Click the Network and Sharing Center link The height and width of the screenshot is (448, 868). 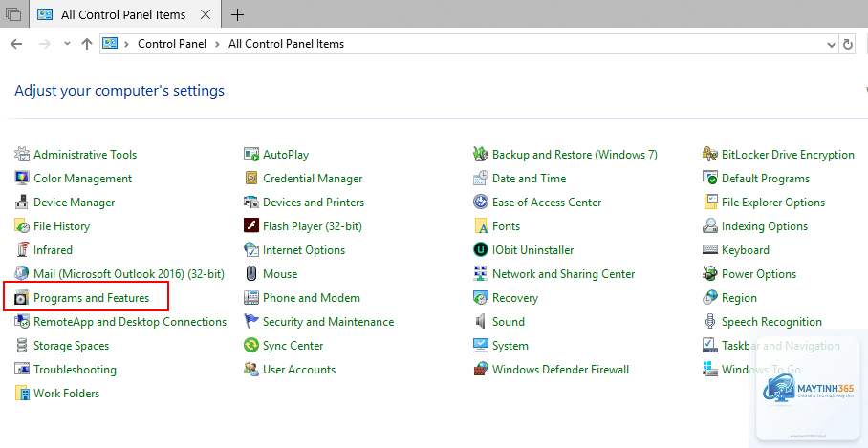564,274
